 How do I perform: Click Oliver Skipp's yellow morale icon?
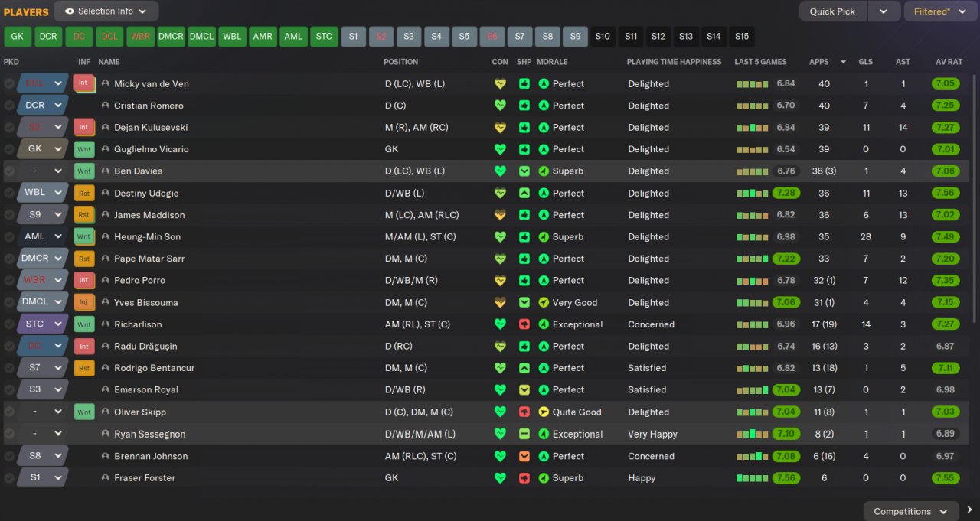pyautogui.click(x=544, y=412)
